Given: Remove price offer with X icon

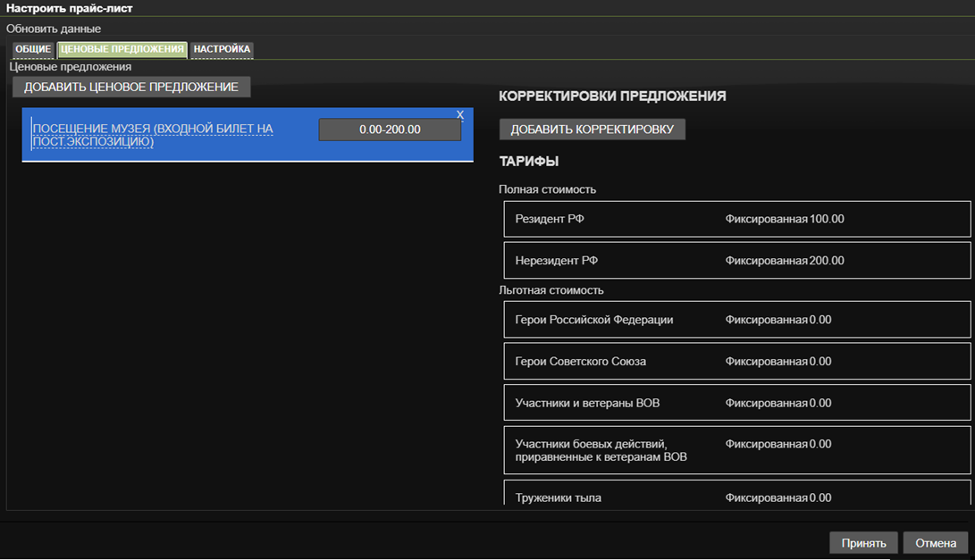Looking at the screenshot, I should pos(460,114).
